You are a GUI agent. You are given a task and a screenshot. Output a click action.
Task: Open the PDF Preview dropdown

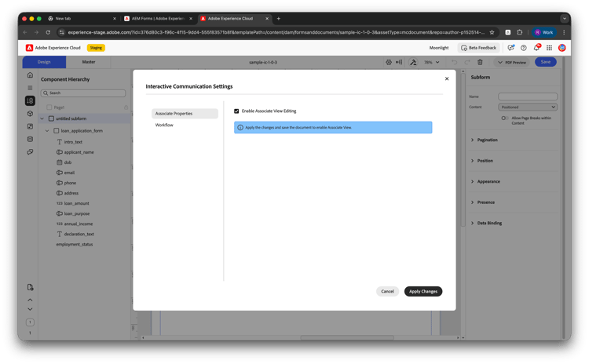tap(512, 62)
